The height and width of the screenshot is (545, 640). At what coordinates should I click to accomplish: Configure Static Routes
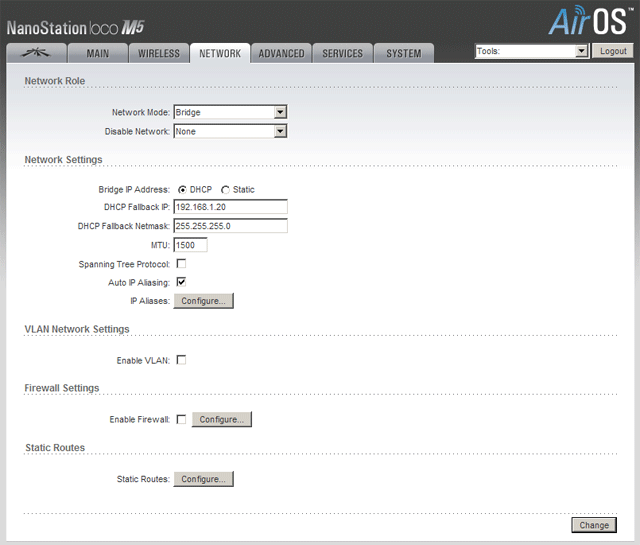pyautogui.click(x=203, y=479)
